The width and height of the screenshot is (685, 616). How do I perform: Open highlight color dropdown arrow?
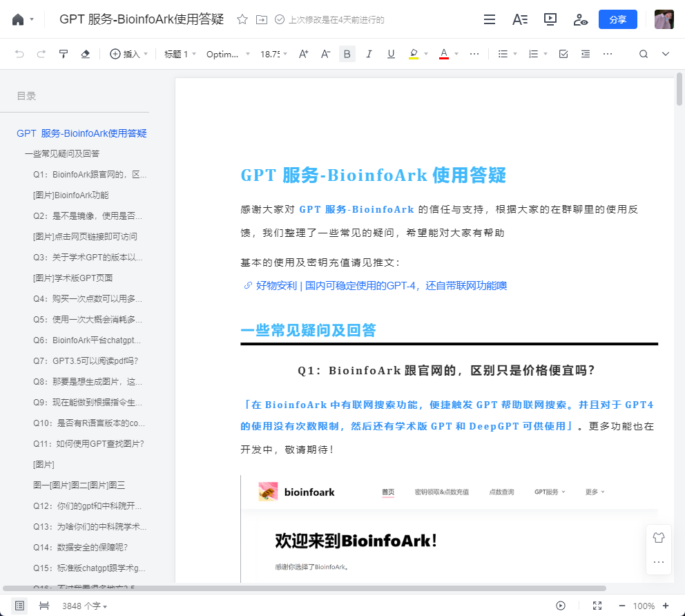pyautogui.click(x=426, y=54)
